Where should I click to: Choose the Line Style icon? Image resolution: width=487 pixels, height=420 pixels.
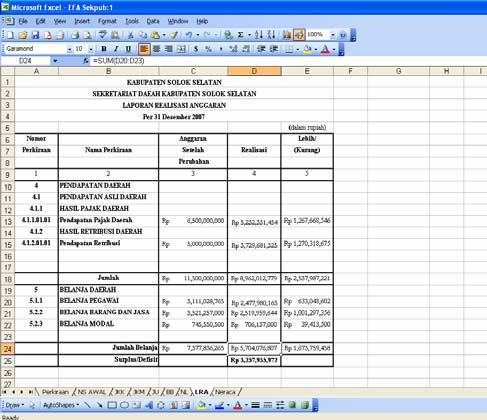point(255,405)
